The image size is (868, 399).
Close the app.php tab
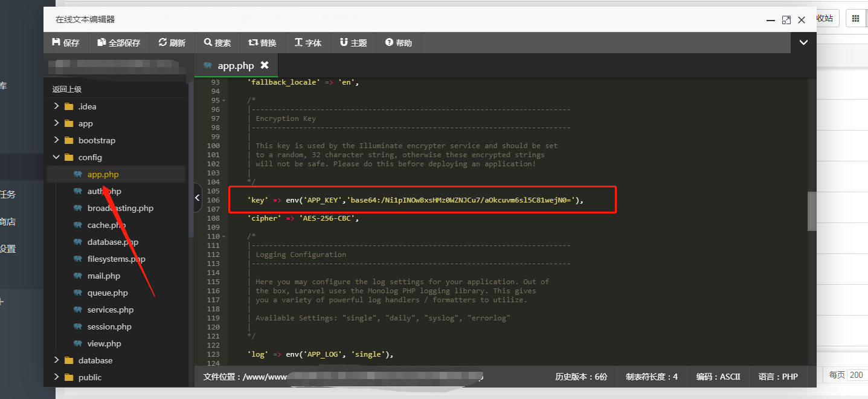[265, 65]
